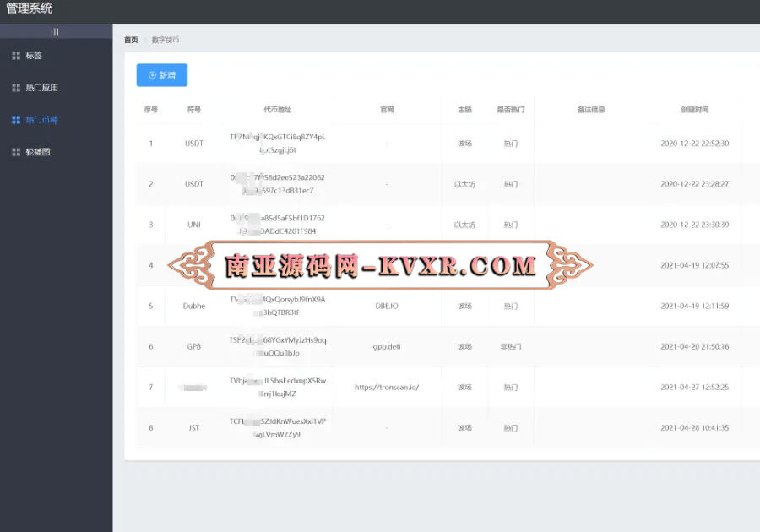
Task: Collapse the sidebar using the hamburger icon
Action: pos(55,32)
